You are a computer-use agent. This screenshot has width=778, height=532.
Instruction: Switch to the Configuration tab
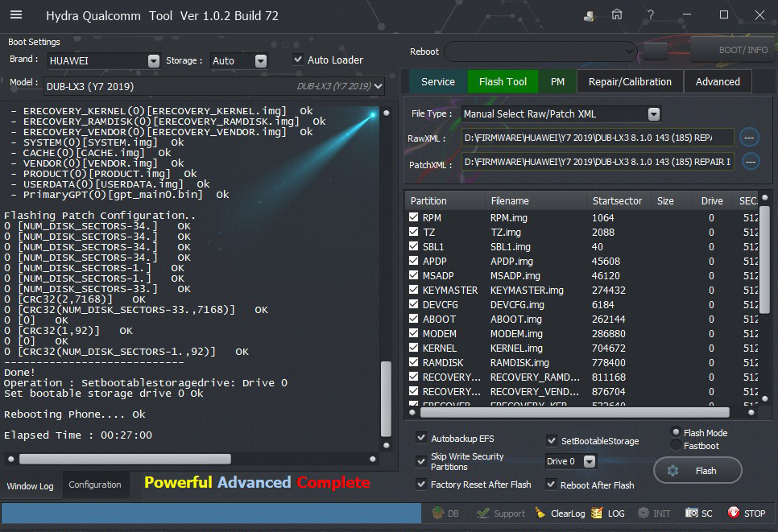[95, 485]
